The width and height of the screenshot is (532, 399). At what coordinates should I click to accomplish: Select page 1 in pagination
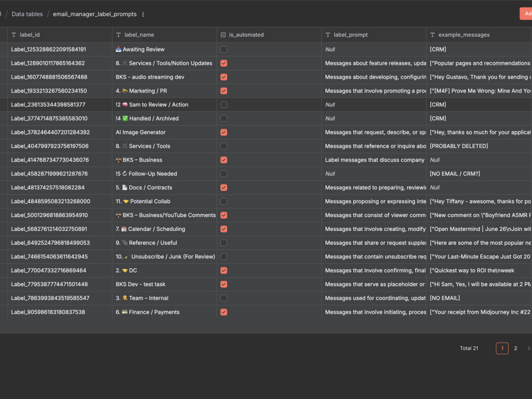coord(502,348)
